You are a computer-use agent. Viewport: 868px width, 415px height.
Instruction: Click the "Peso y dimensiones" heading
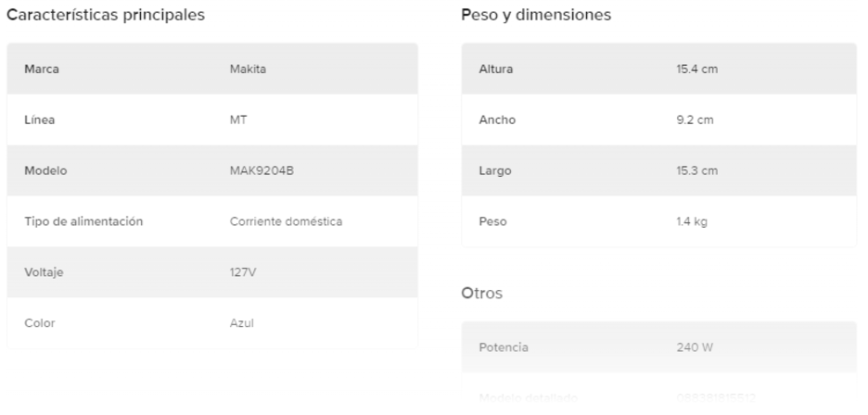coord(536,16)
